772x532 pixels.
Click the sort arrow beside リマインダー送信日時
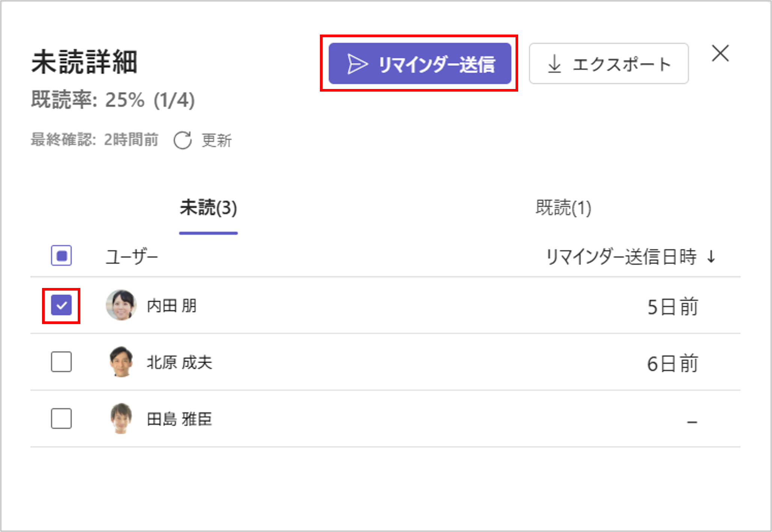711,257
